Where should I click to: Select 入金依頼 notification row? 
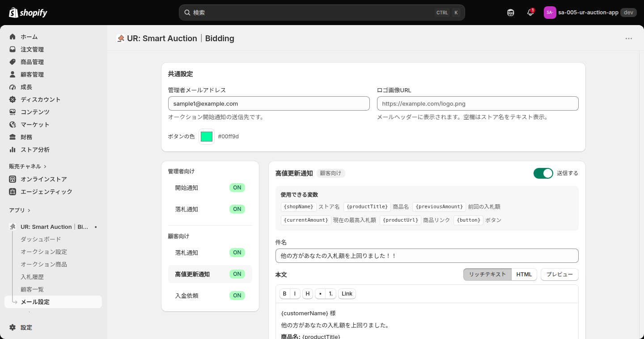[210, 296]
